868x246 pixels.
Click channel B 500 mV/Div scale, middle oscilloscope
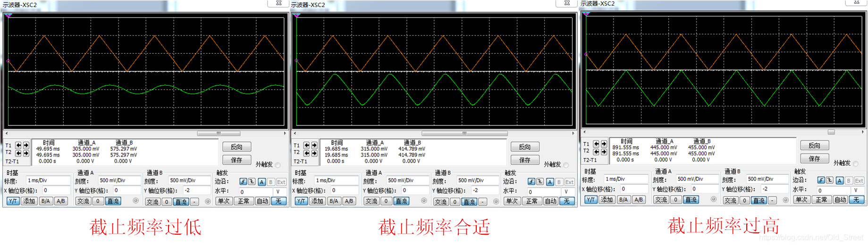click(478, 180)
